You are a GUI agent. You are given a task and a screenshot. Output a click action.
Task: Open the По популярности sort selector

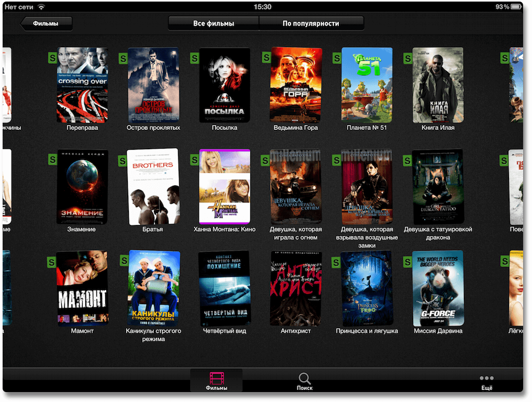(x=311, y=24)
